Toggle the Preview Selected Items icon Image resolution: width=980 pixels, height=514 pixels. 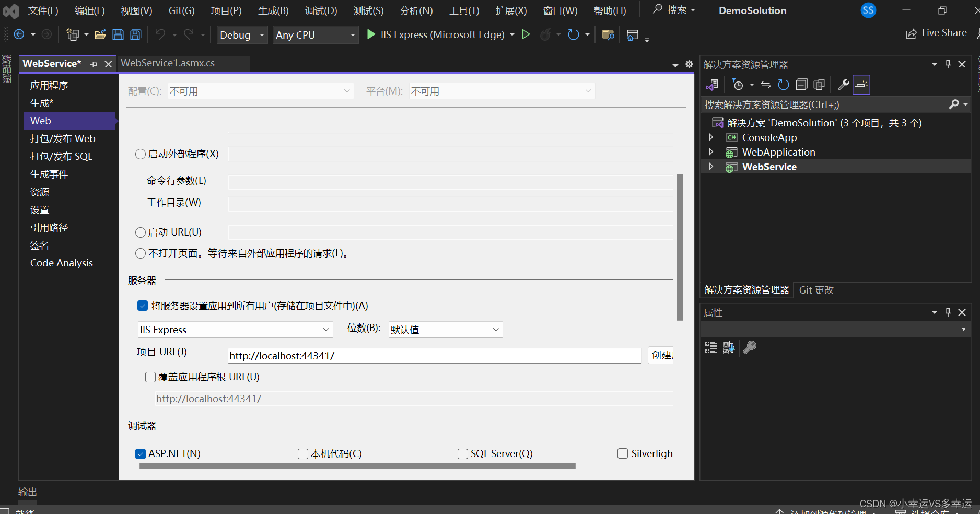[861, 85]
